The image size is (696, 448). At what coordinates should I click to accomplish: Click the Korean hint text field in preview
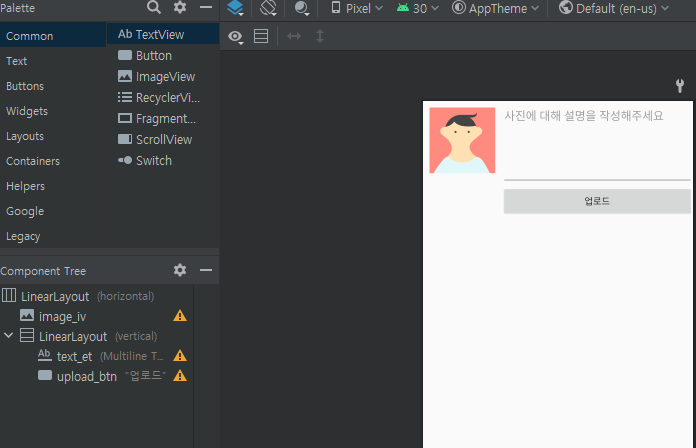pyautogui.click(x=597, y=143)
